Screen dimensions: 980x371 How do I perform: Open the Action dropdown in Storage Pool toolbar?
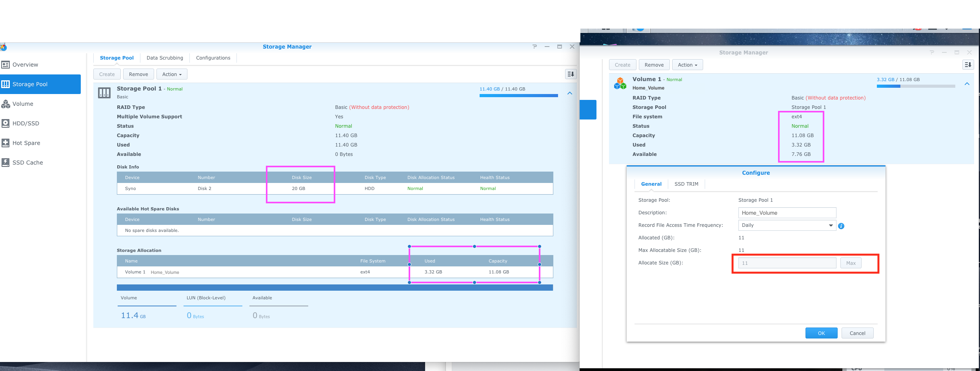point(172,74)
